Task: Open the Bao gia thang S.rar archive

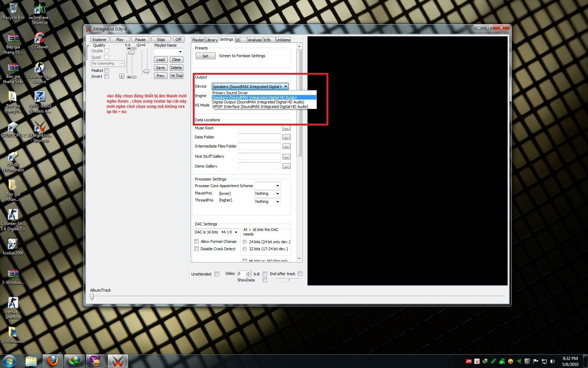Action: [13, 73]
